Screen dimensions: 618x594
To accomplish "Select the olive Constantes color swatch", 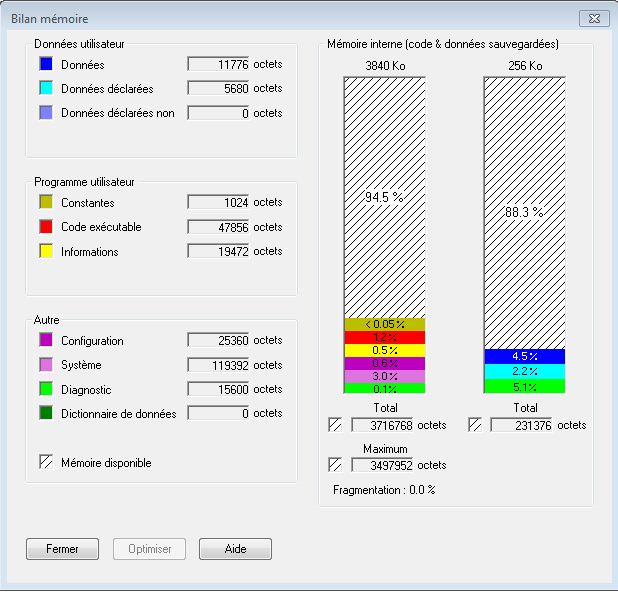I will point(46,203).
